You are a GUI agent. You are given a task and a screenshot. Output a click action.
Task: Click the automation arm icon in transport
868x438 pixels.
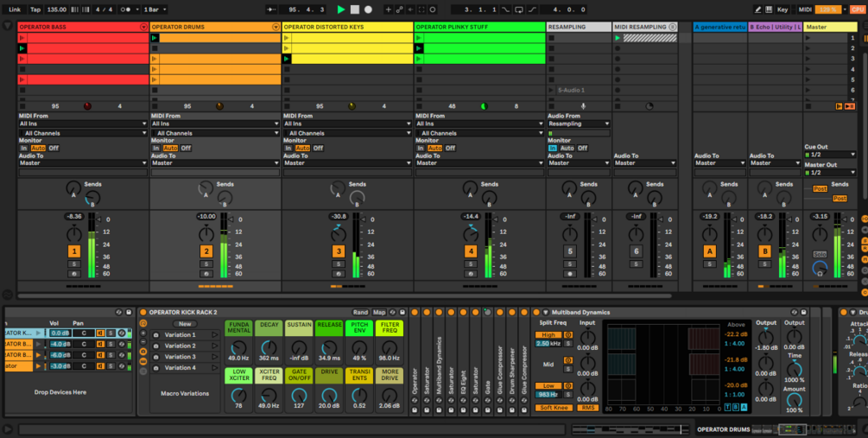coord(399,10)
